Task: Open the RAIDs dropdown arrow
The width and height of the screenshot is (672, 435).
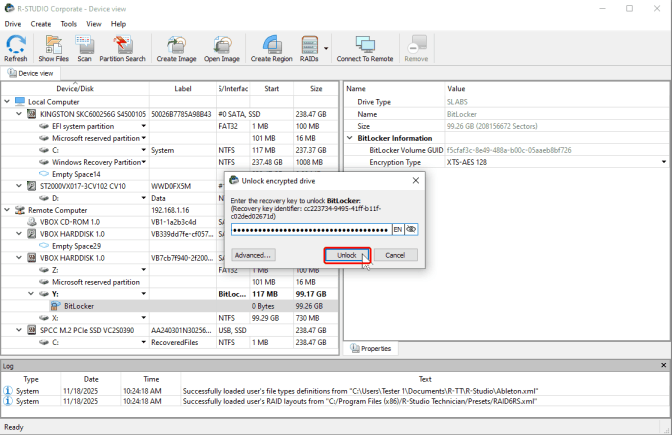Action: pyautogui.click(x=326, y=48)
